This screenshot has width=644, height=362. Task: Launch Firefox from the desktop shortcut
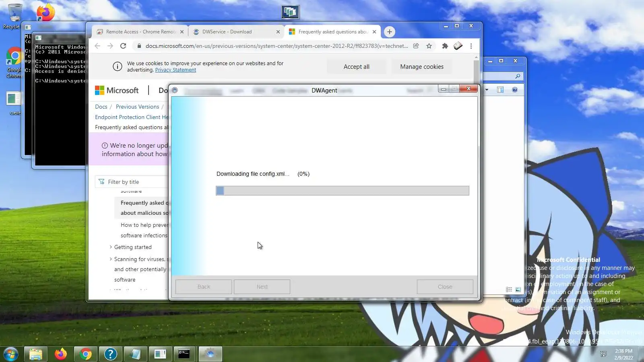pos(45,12)
